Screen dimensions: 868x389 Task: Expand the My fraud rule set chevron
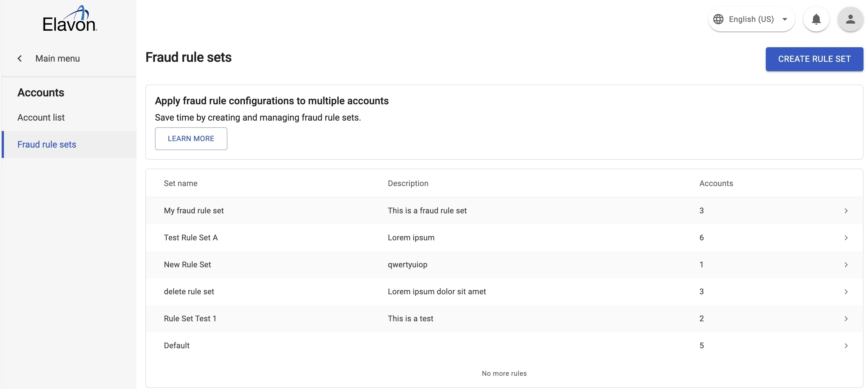click(x=846, y=211)
